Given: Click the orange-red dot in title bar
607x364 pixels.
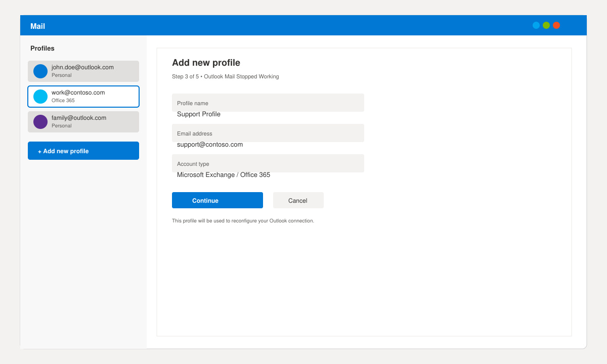Looking at the screenshot, I should pos(556,25).
